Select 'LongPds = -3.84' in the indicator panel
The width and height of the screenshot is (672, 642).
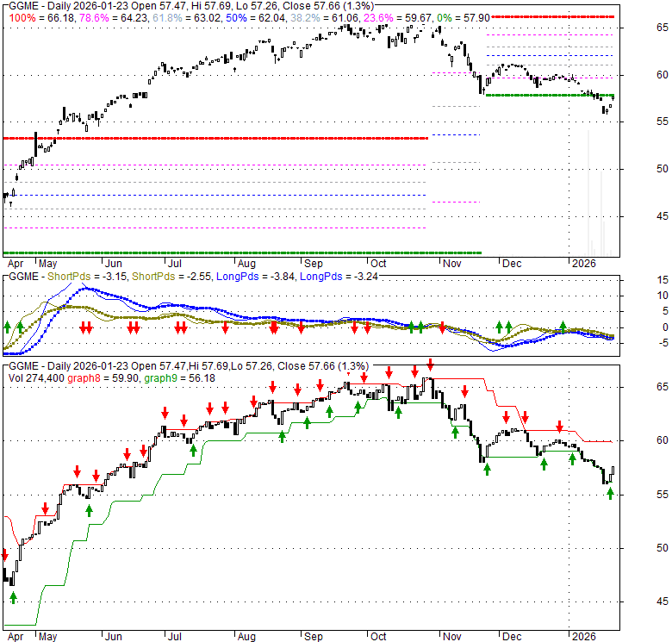(x=255, y=277)
